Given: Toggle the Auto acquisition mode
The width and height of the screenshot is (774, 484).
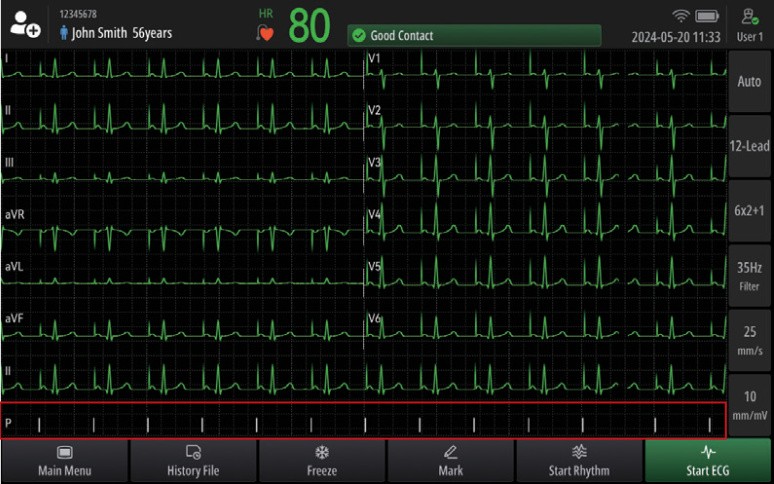Looking at the screenshot, I should tap(749, 81).
